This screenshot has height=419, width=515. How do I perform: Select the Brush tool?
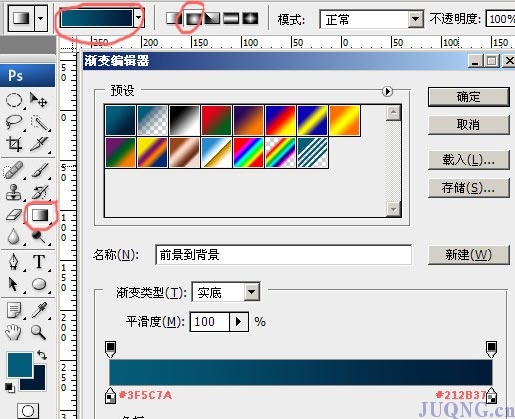[40, 170]
